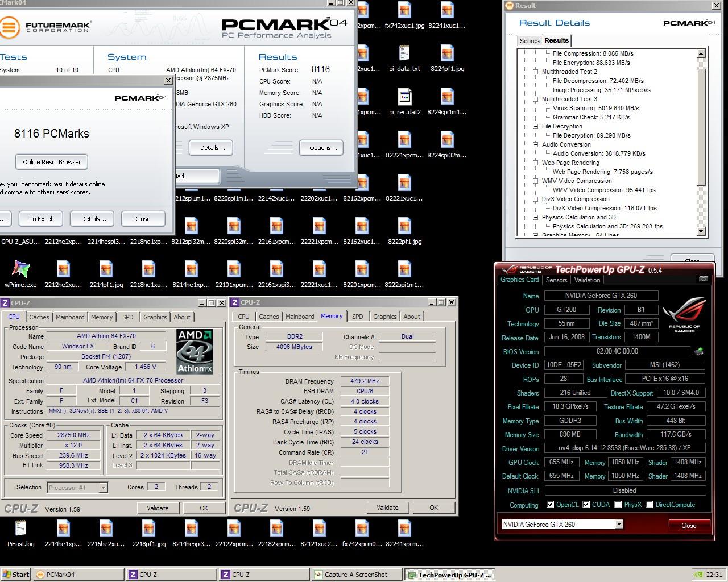Switch to Validation tab in GPU-Z
Screen dimensions: 728x582
[587, 280]
